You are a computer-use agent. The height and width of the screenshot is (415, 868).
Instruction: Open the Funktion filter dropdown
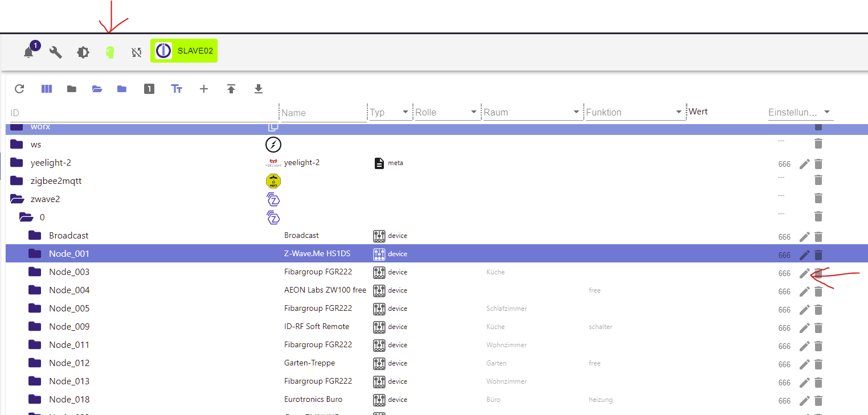click(x=635, y=112)
